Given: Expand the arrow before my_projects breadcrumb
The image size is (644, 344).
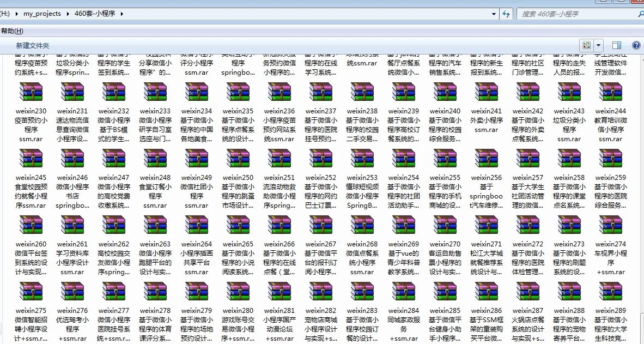Looking at the screenshot, I should [x=16, y=14].
